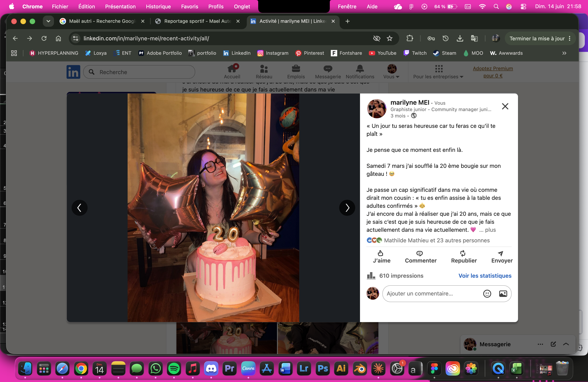
Task: Republier the birthday post
Action: click(x=464, y=257)
